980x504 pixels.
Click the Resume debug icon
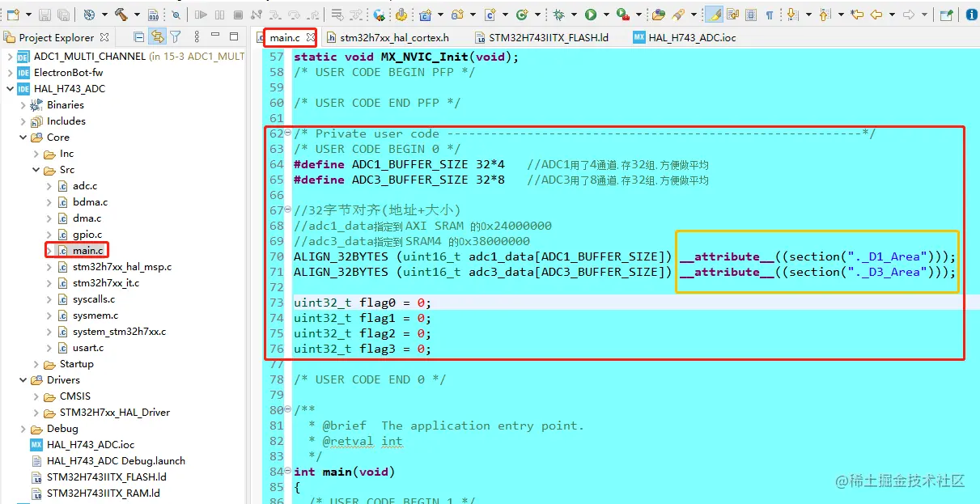[200, 15]
